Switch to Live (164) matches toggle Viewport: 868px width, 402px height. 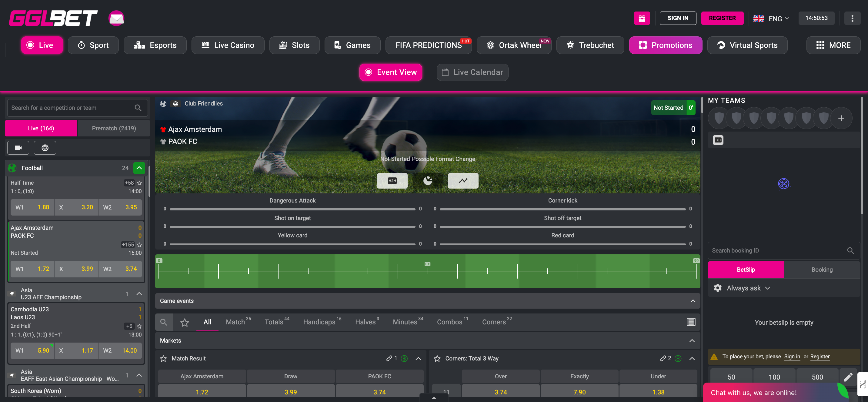[41, 128]
